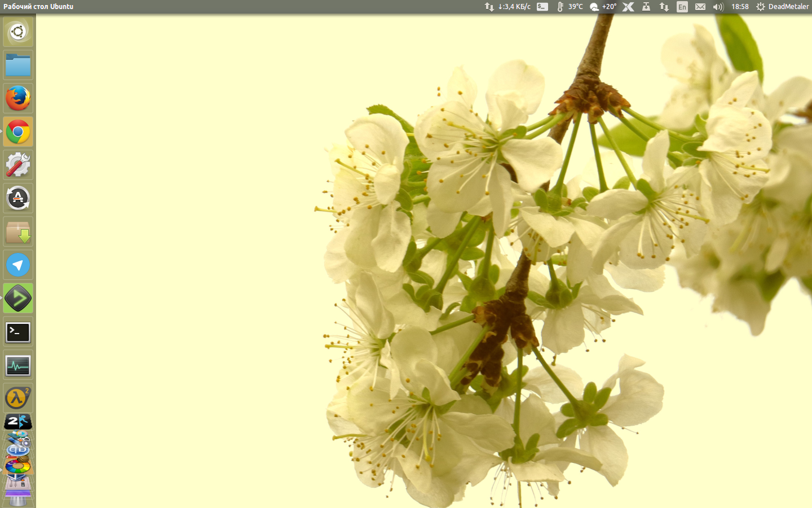Open the Ubuntu Dash home button
The height and width of the screenshot is (508, 812).
pos(18,32)
